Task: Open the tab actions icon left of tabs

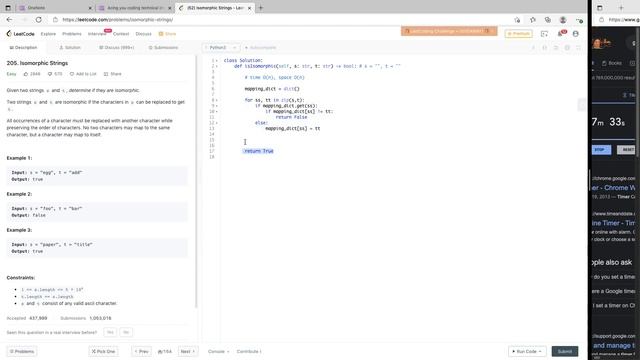Action: (x=8, y=8)
